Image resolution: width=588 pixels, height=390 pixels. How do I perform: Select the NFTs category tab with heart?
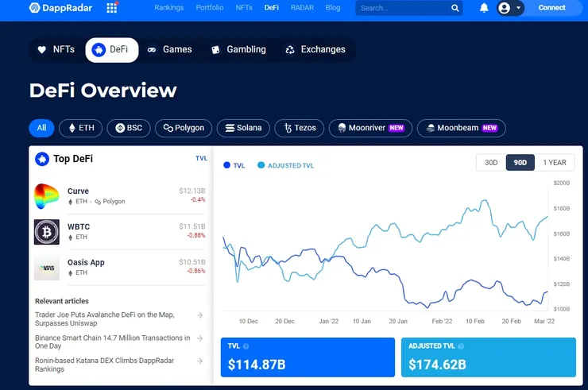(56, 49)
